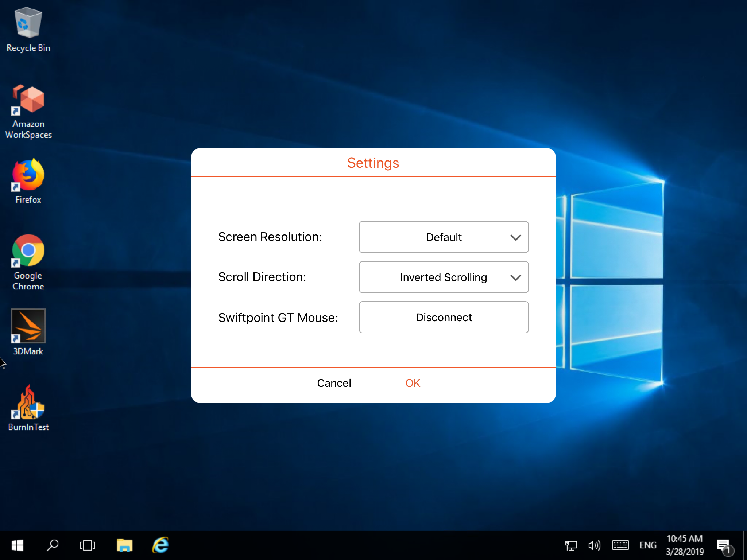Cancel the Settings dialog
This screenshot has width=747, height=560.
334,383
